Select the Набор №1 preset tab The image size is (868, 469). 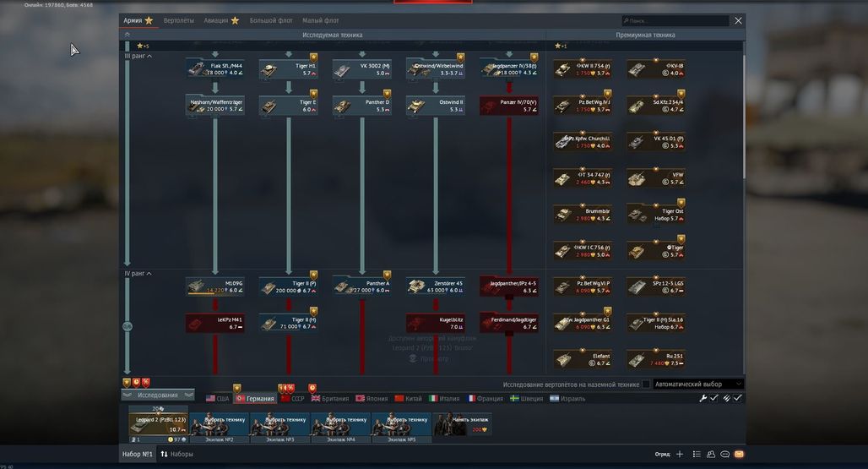pyautogui.click(x=138, y=454)
